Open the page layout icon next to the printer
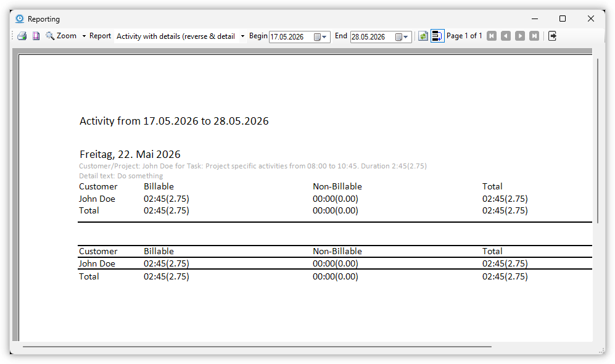Screen dimensions: 615x364 36,36
